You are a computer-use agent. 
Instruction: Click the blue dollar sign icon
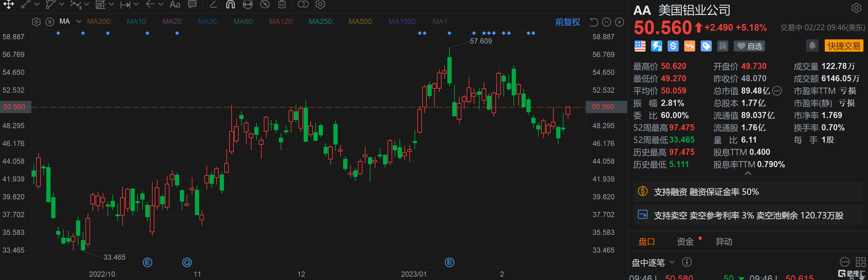pyautogui.click(x=673, y=46)
